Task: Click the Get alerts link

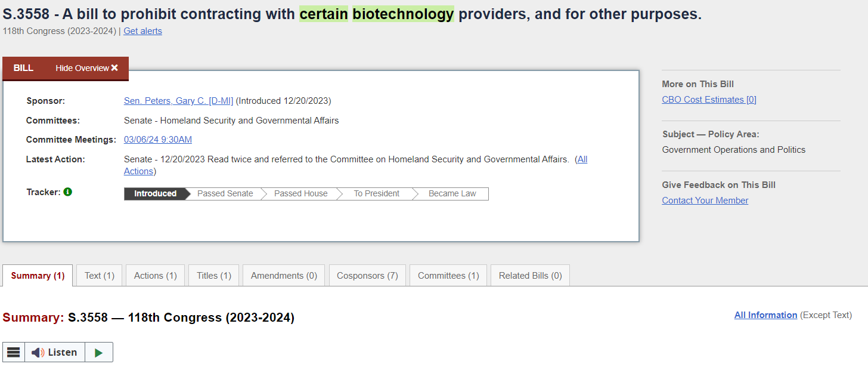Action: coord(142,31)
